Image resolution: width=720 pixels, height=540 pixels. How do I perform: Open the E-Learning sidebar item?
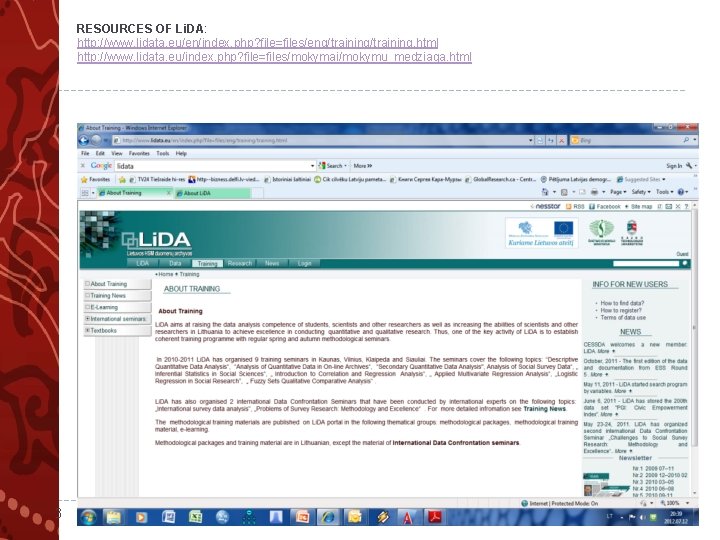tap(118, 307)
